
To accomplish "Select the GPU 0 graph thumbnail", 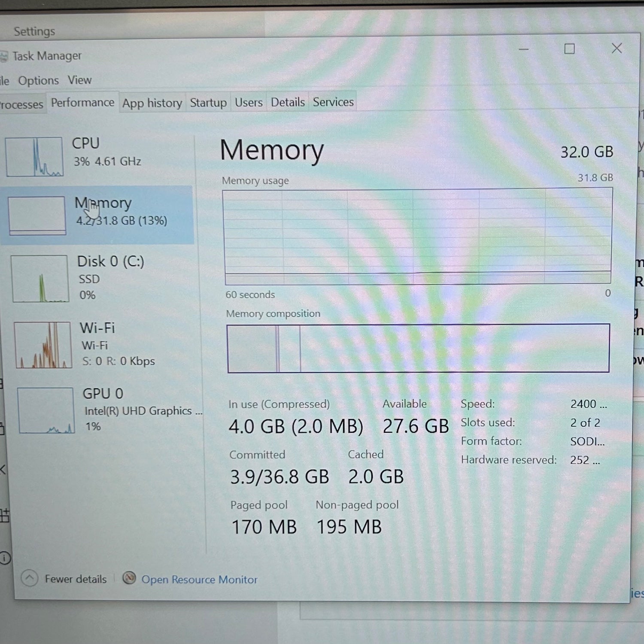I will (x=46, y=410).
